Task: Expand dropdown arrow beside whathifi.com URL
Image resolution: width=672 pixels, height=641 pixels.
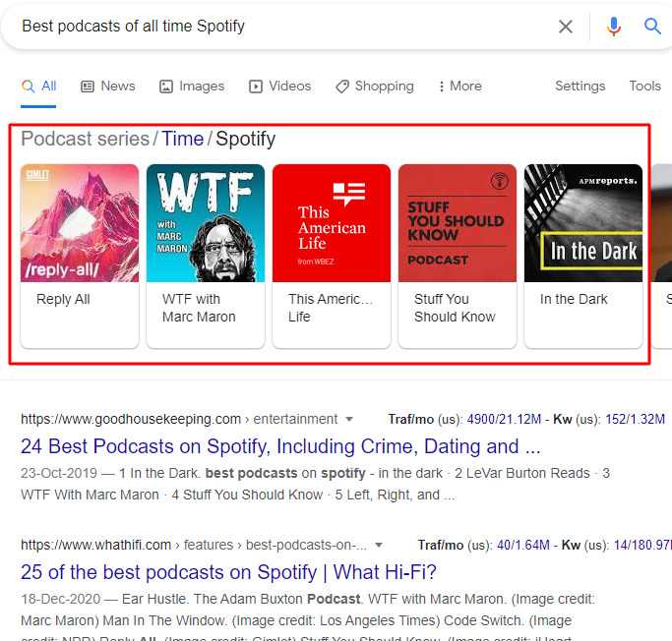Action: point(379,545)
